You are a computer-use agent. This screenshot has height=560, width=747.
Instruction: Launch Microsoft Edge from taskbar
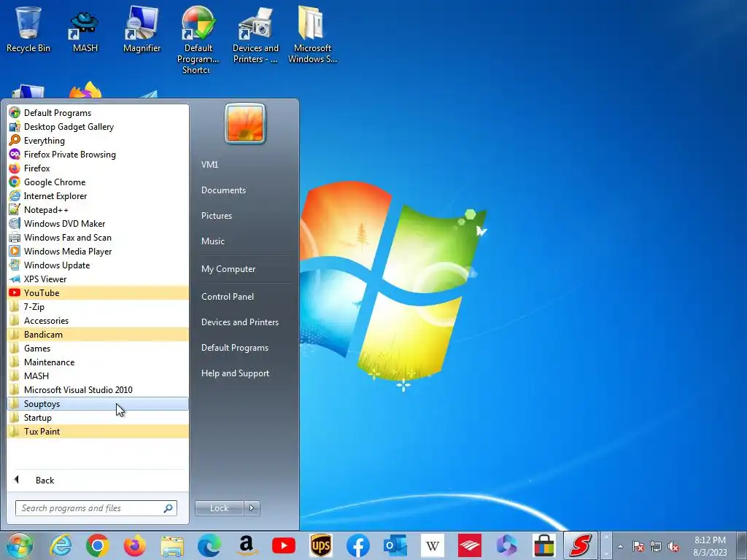pos(209,545)
